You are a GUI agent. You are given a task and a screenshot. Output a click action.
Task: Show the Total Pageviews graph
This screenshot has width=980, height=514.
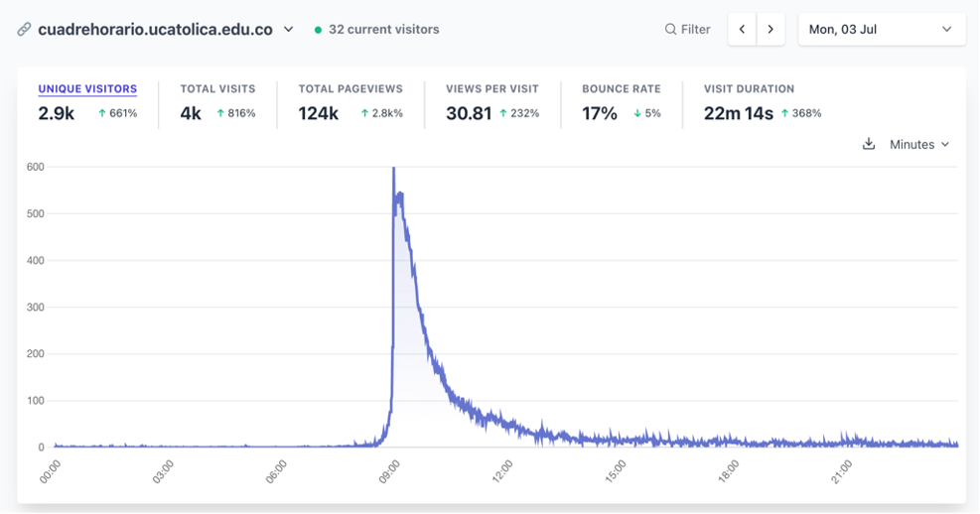(x=350, y=89)
